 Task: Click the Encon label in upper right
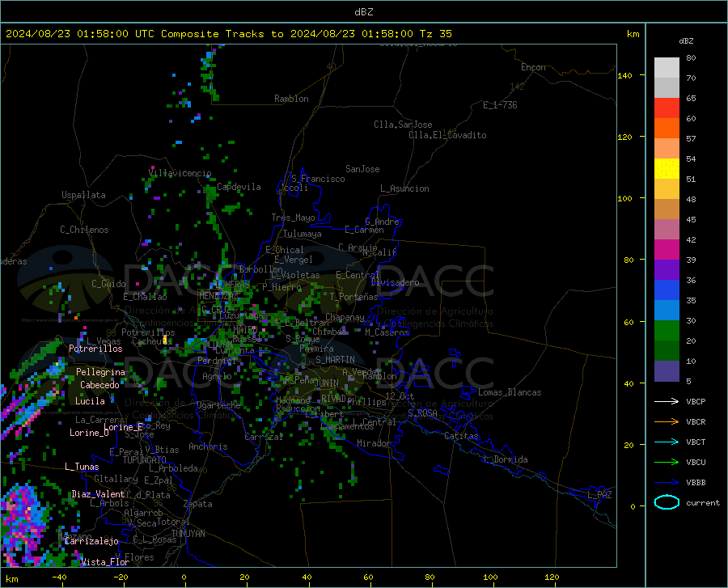tap(534, 67)
